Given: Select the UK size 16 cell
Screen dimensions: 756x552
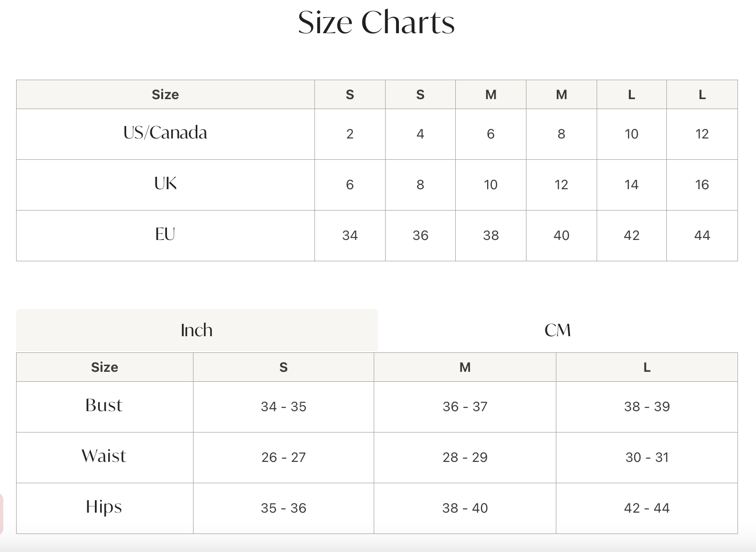Looking at the screenshot, I should pyautogui.click(x=702, y=185).
